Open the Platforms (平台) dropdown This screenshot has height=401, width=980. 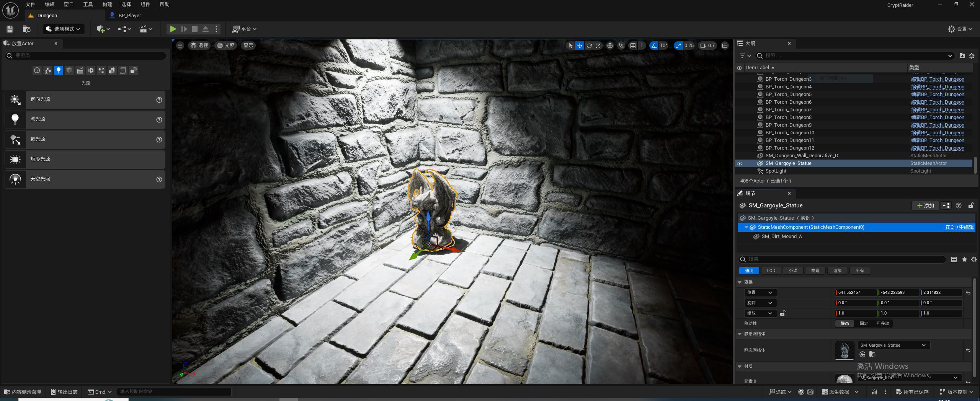(x=244, y=29)
